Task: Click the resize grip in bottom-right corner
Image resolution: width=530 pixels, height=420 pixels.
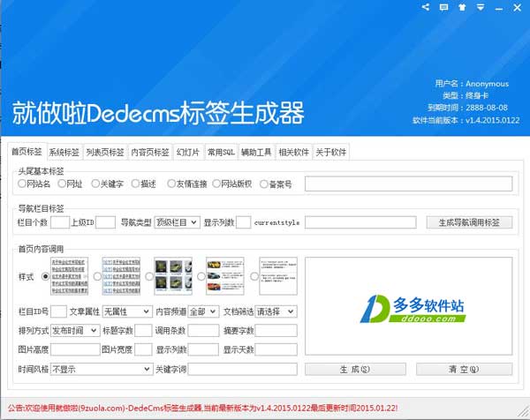Action: (525, 412)
